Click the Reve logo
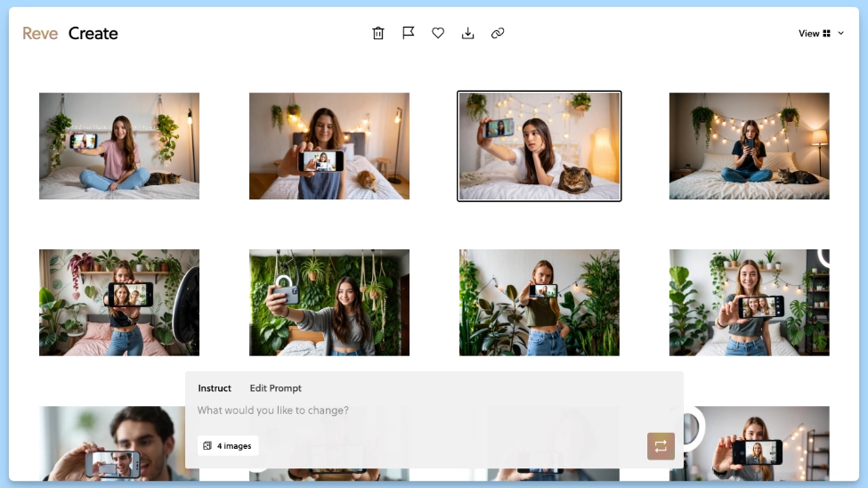868x488 pixels. pos(40,34)
